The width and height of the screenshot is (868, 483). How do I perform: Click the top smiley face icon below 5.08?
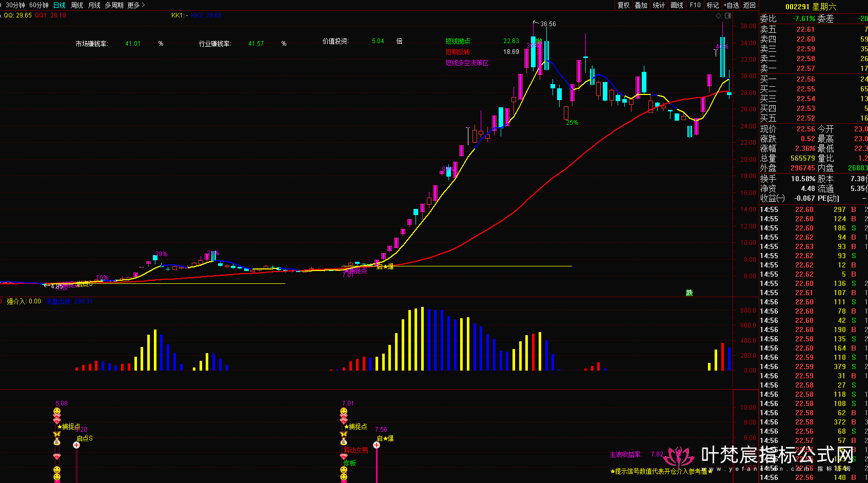pyautogui.click(x=57, y=411)
